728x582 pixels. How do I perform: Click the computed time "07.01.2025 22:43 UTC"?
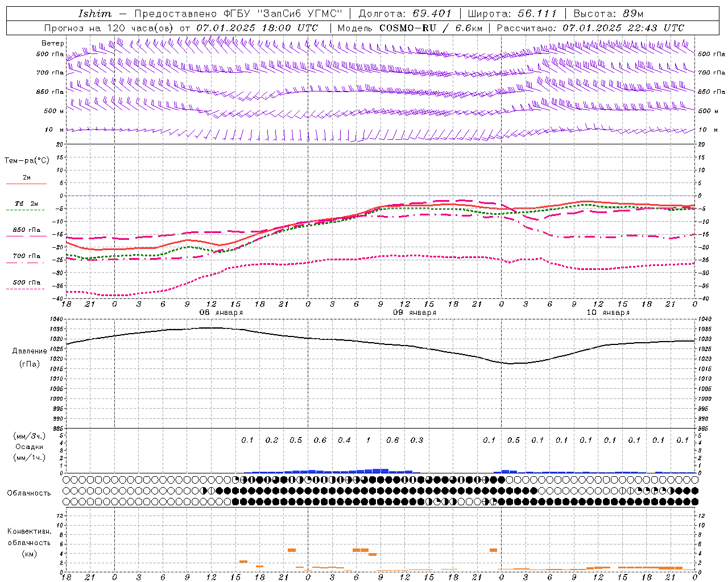click(623, 28)
